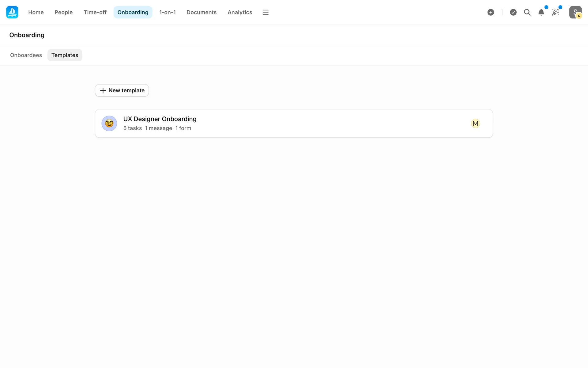
Task: Go to Documents in navigation
Action: tap(201, 12)
